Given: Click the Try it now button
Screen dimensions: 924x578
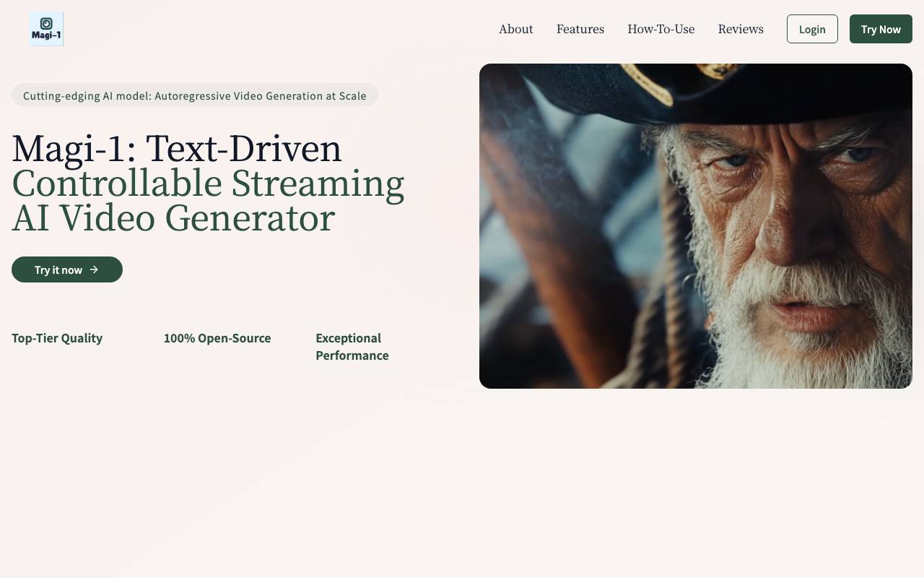Looking at the screenshot, I should tap(67, 269).
